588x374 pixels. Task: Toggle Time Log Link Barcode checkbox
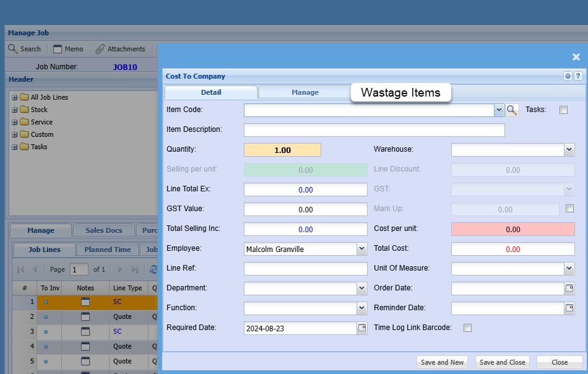[x=468, y=328]
